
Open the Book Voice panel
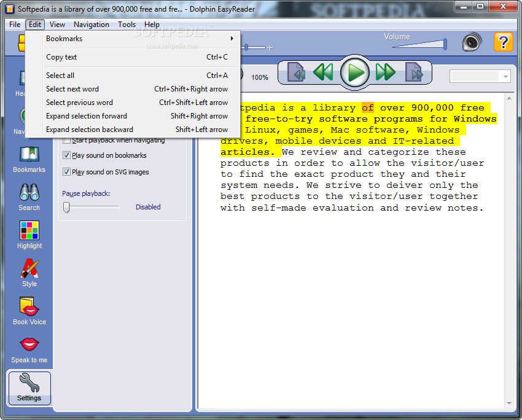pos(29,311)
